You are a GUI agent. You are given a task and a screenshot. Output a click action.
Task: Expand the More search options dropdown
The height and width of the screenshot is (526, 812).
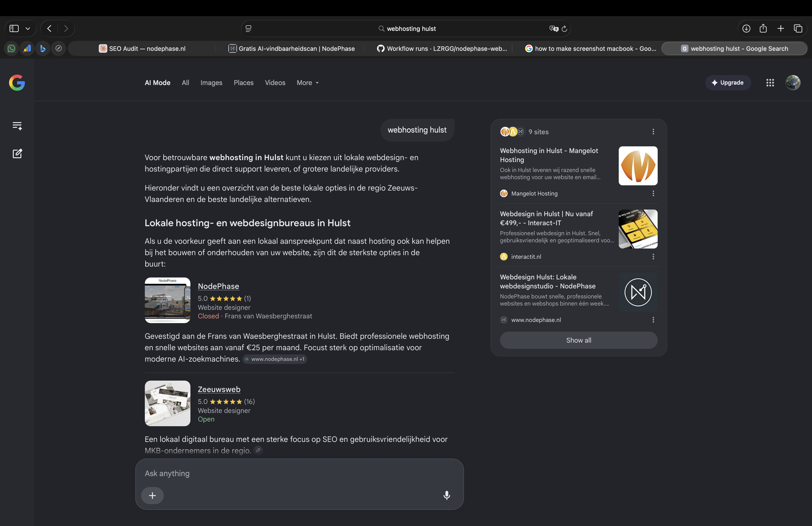coord(308,83)
